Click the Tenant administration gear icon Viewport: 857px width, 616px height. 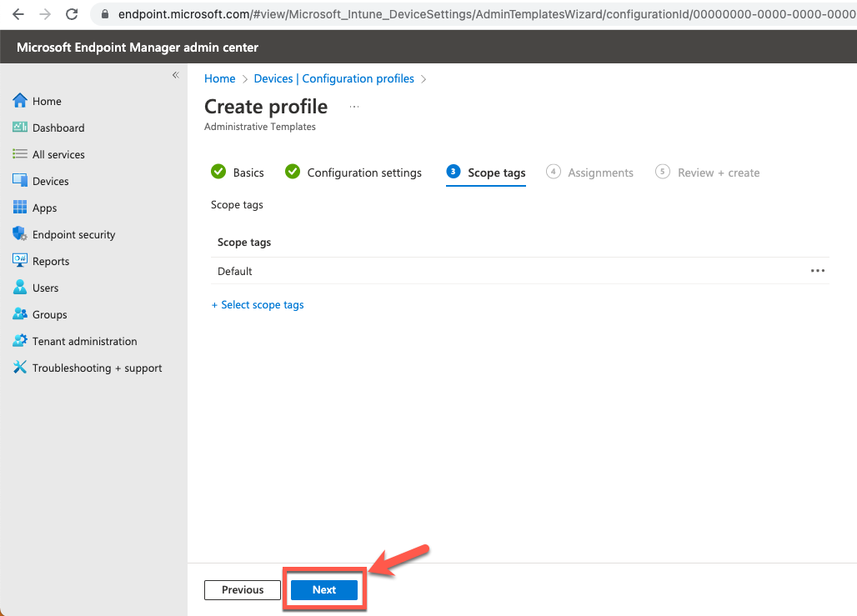click(20, 340)
